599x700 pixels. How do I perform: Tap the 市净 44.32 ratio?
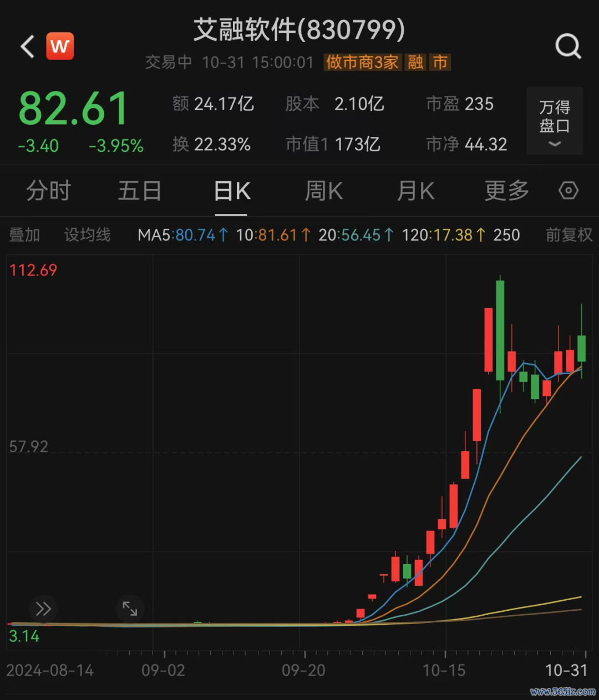click(x=466, y=145)
